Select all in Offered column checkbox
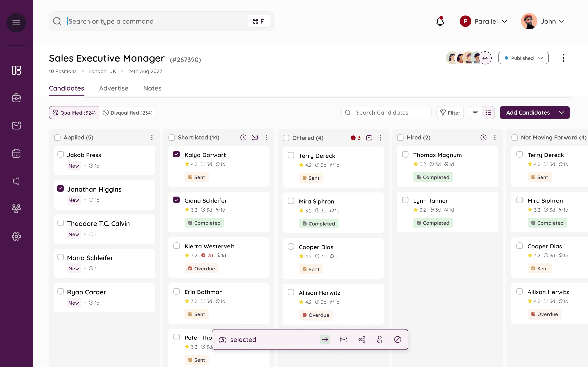Screen dimensions: 588x367 tap(286, 138)
